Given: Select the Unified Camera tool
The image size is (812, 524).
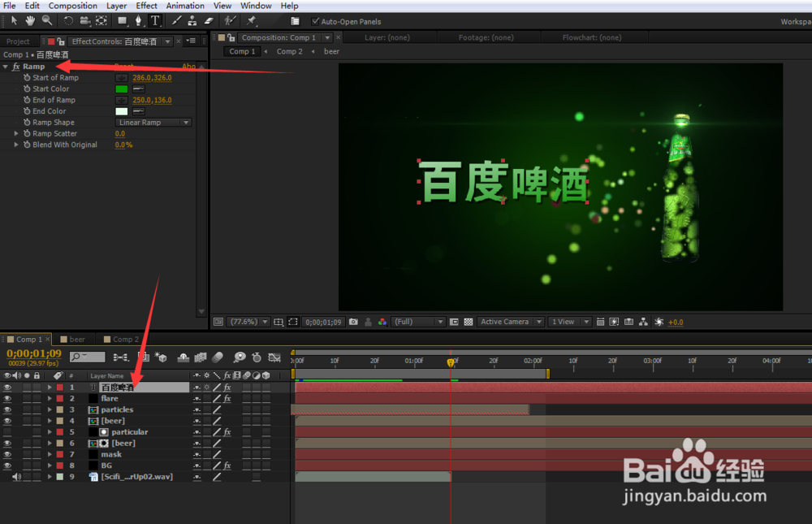Looking at the screenshot, I should pyautogui.click(x=84, y=21).
